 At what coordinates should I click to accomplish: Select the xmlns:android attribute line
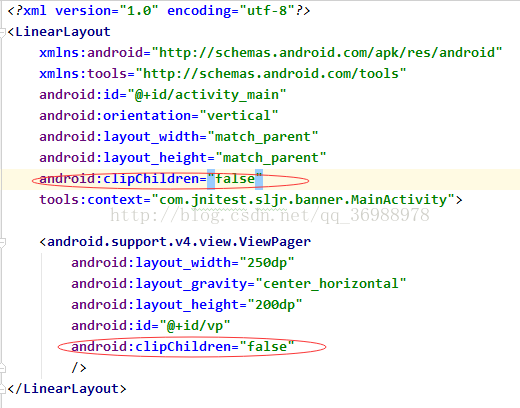(271, 53)
